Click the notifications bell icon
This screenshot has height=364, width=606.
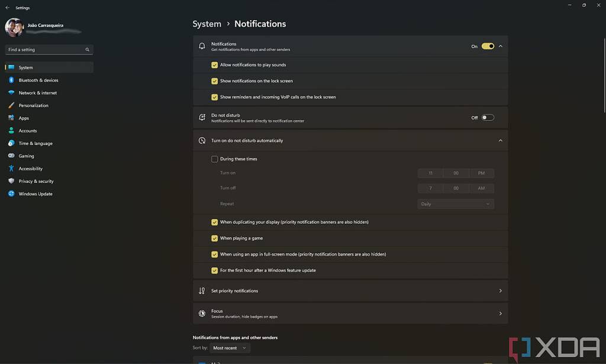pyautogui.click(x=201, y=46)
